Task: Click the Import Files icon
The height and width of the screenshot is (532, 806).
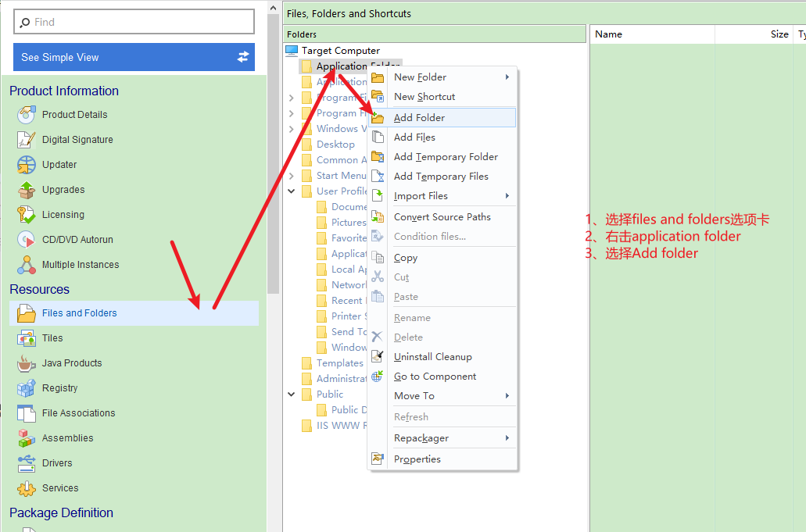Action: coord(378,195)
